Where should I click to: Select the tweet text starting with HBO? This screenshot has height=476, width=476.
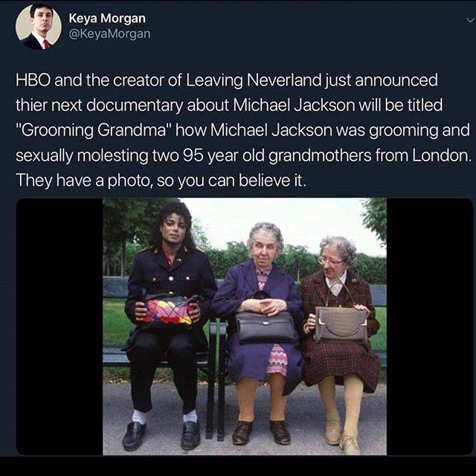[x=244, y=130]
